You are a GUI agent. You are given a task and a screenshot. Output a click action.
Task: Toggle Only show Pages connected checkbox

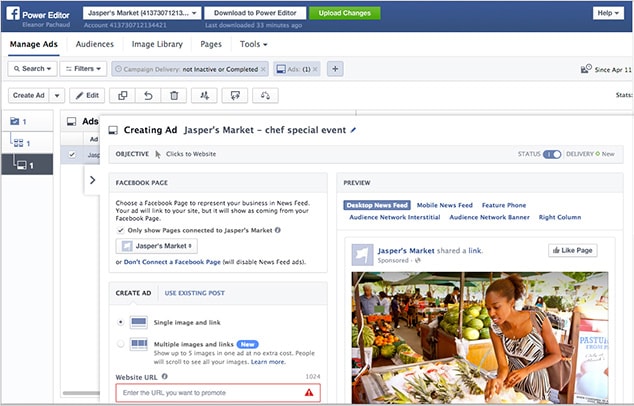120,230
